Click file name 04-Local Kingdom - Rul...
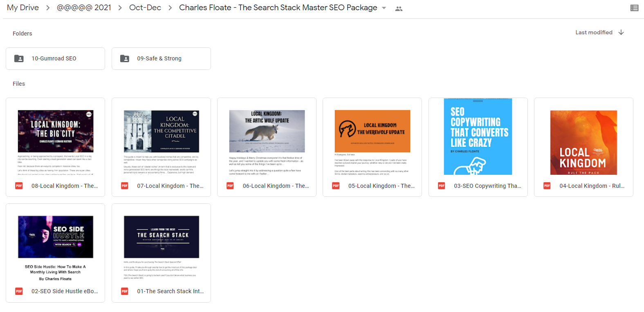Viewport: 644px width, 312px height. 592,186
